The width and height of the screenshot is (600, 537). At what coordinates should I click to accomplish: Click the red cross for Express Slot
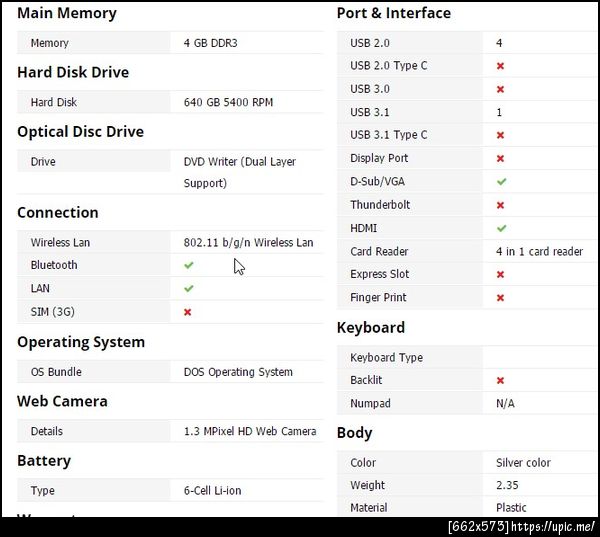click(500, 274)
